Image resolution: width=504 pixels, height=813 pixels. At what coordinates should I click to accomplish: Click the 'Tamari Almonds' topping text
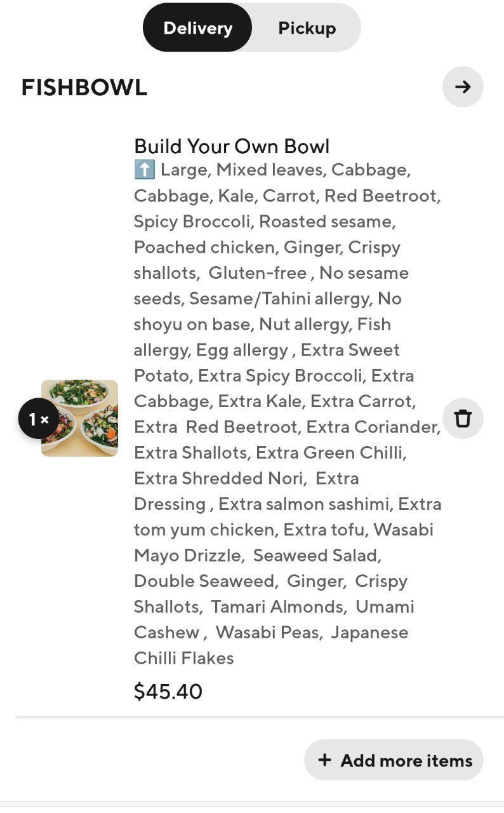[x=279, y=607]
